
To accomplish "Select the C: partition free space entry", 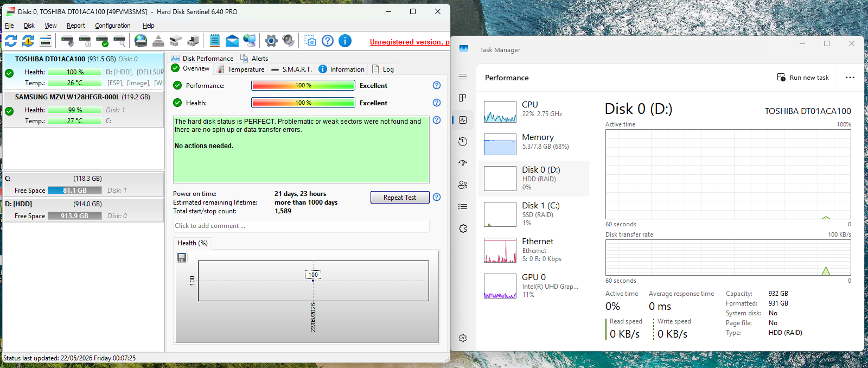I will click(x=84, y=185).
